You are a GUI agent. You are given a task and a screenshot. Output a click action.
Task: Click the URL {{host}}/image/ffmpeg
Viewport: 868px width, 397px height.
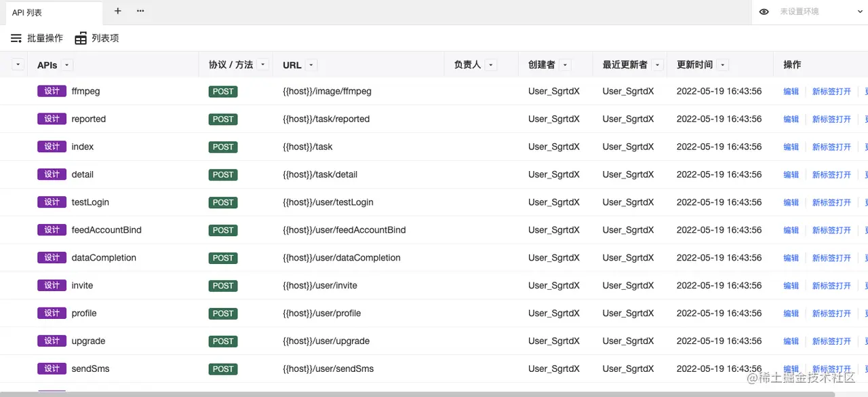tap(327, 91)
